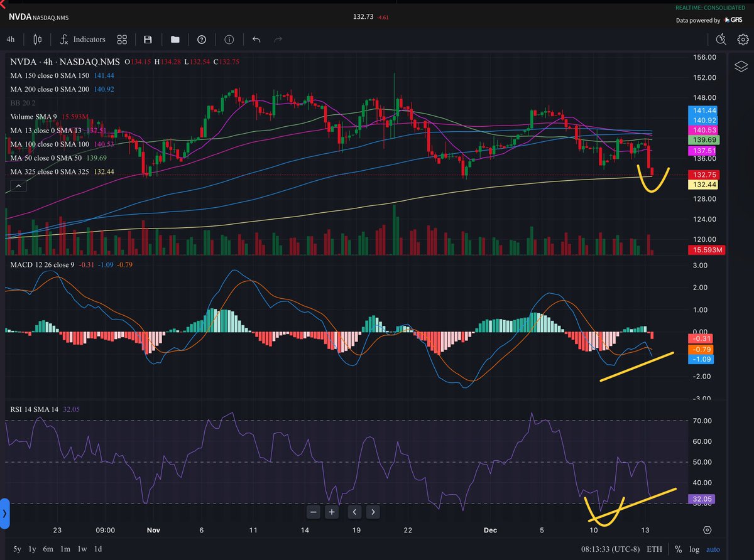
Task: Select the MA 150 SMA legend entry
Action: tap(62, 75)
